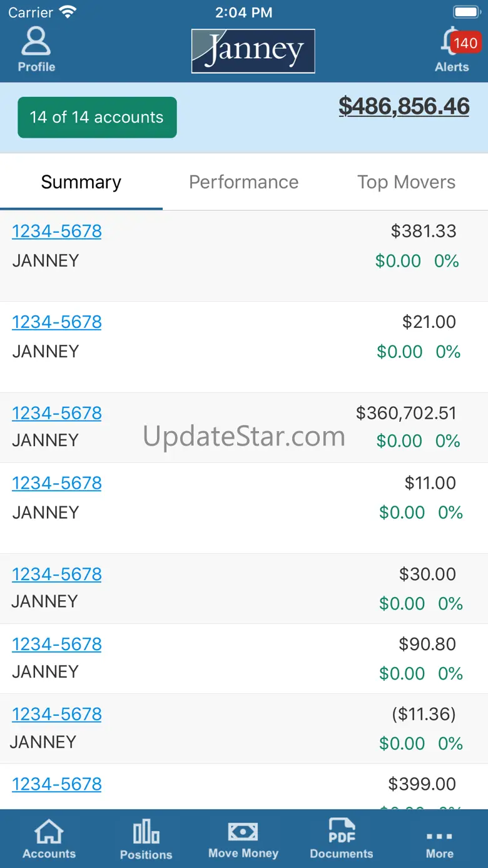Open account link with $360,702.51 balance
This screenshot has width=488, height=868.
coord(57,413)
